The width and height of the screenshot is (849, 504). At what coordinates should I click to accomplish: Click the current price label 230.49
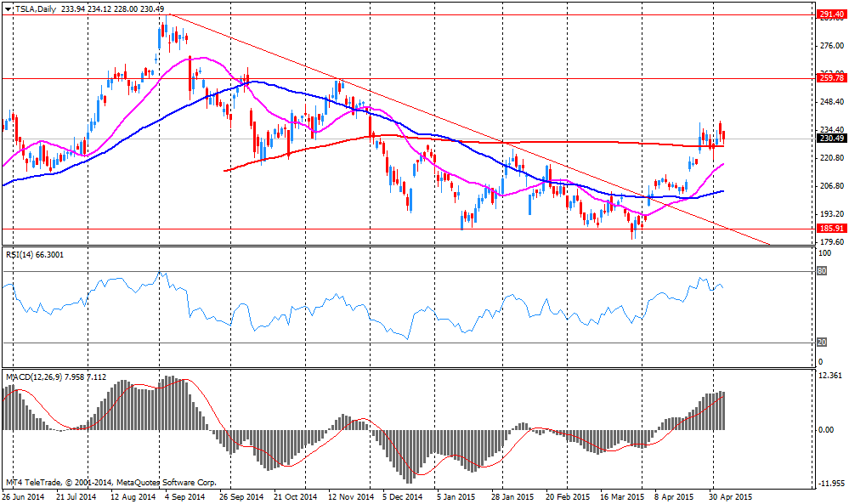pos(832,138)
